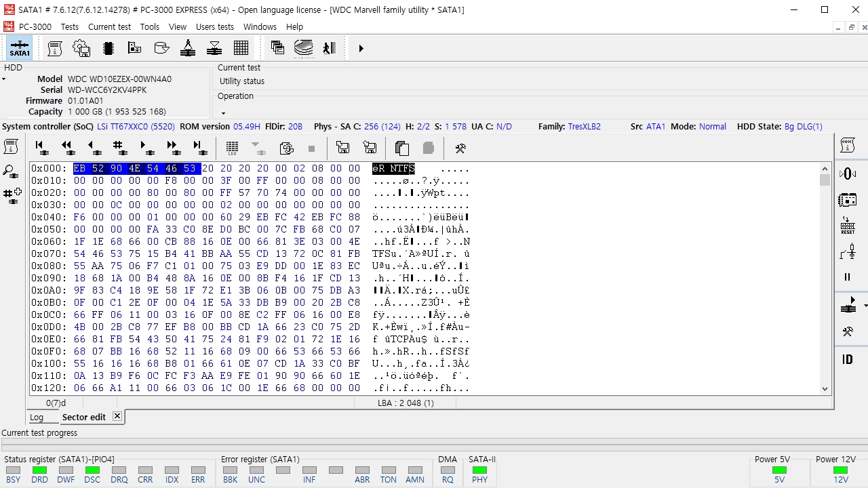
Task: Click the stacked disk platters icon
Action: coord(304,48)
